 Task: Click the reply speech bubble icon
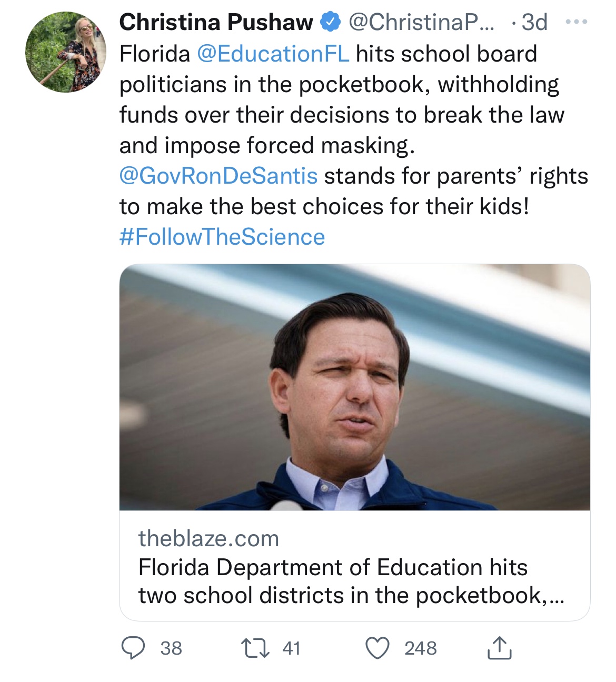click(133, 648)
